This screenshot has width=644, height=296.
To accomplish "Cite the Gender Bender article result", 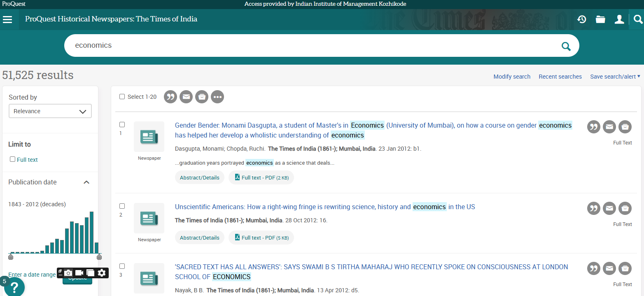I will 593,127.
